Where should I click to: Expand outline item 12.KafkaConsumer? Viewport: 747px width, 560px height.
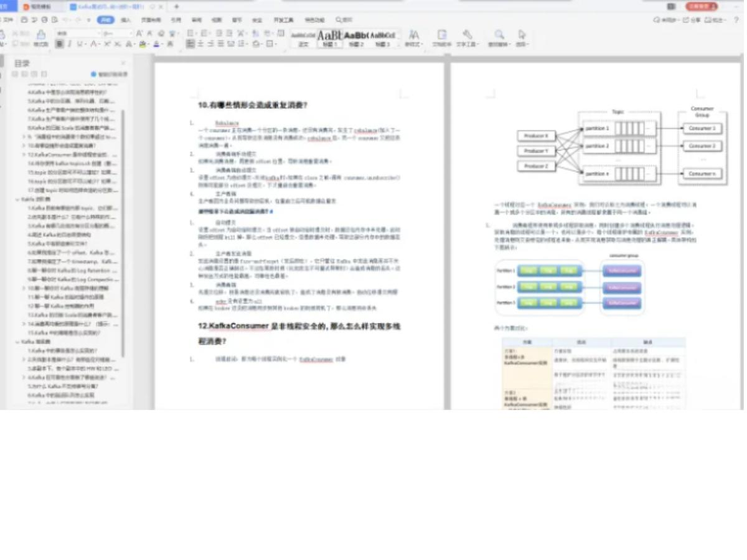pos(24,155)
